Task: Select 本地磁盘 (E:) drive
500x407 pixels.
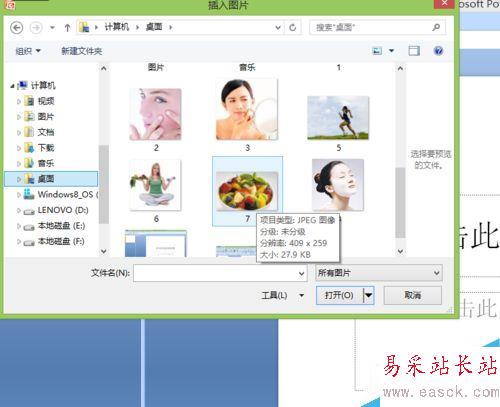Action: pyautogui.click(x=61, y=226)
